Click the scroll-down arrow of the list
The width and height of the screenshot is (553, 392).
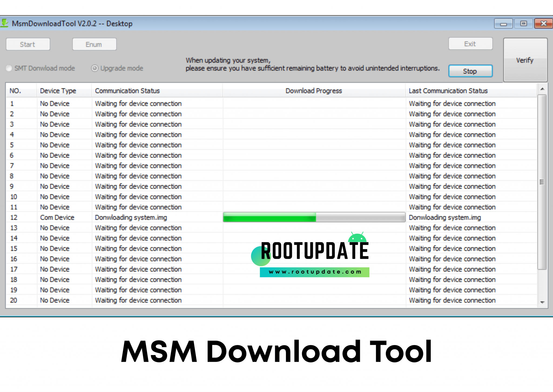tap(542, 303)
